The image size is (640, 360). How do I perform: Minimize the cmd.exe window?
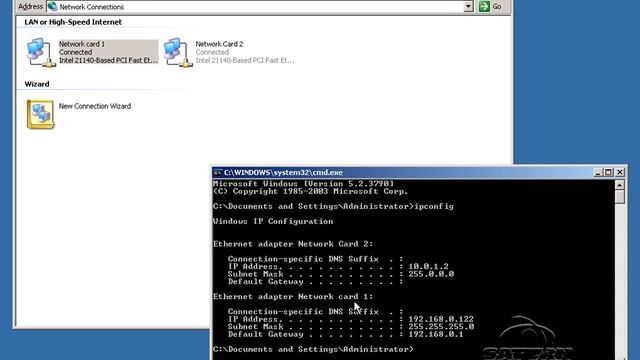coord(598,172)
